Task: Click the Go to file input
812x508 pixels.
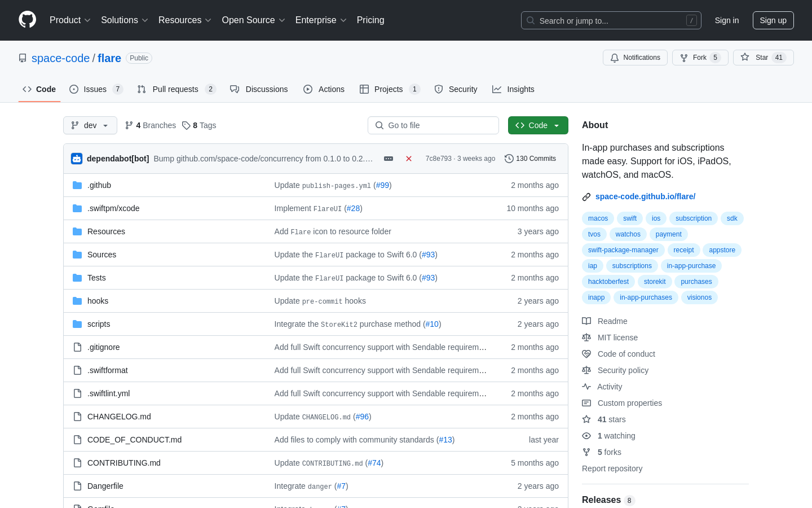Action: tap(433, 125)
